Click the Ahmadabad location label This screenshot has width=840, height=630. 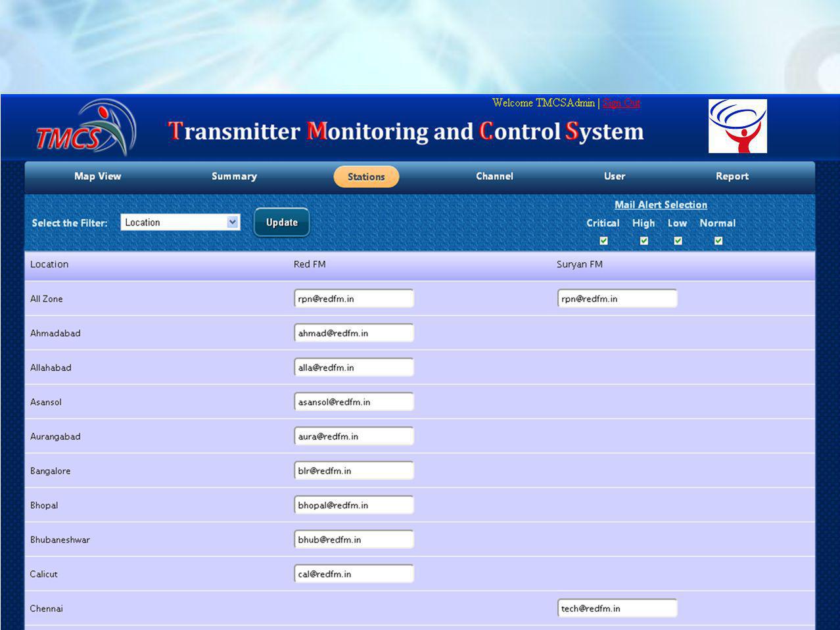(x=55, y=333)
